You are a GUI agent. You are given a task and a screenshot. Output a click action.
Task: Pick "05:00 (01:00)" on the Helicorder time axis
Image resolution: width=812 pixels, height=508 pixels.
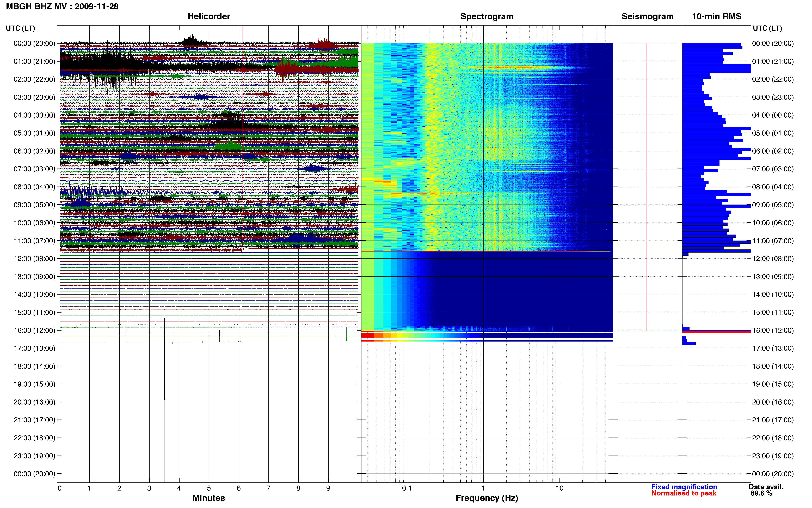click(34, 133)
